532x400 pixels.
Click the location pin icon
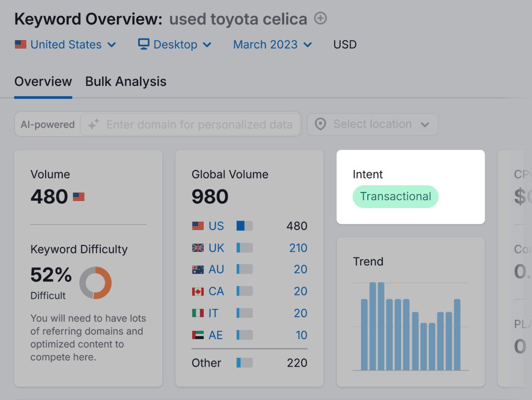pyautogui.click(x=321, y=125)
